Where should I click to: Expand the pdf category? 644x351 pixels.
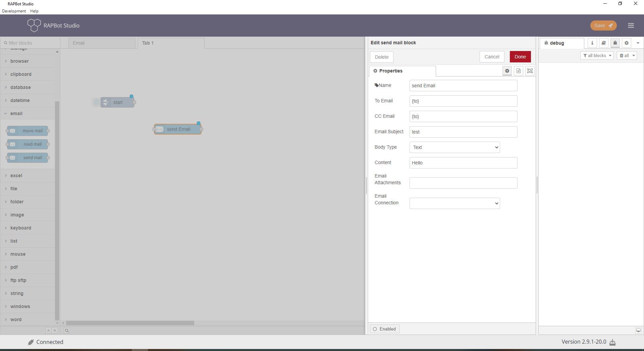(27, 267)
